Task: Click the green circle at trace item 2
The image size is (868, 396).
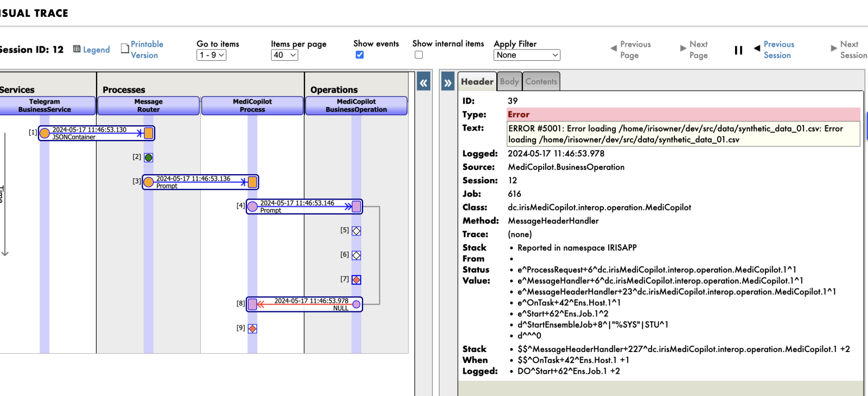Action: 149,158
